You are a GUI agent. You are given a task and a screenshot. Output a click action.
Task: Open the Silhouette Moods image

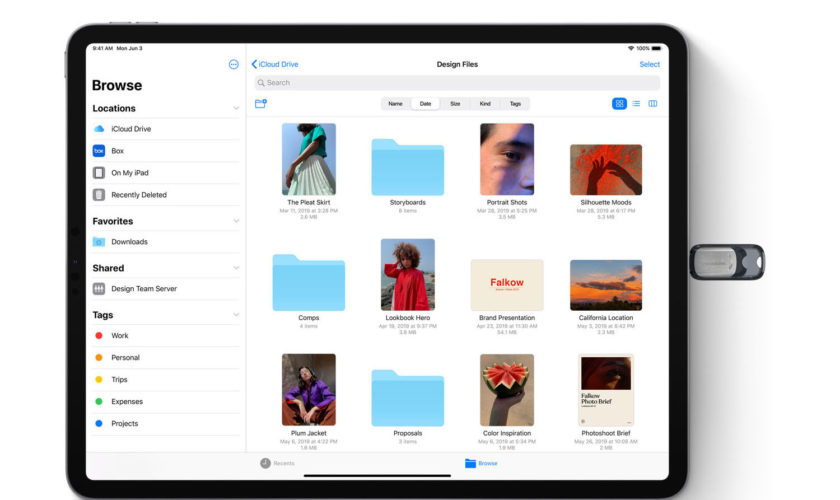(x=606, y=170)
